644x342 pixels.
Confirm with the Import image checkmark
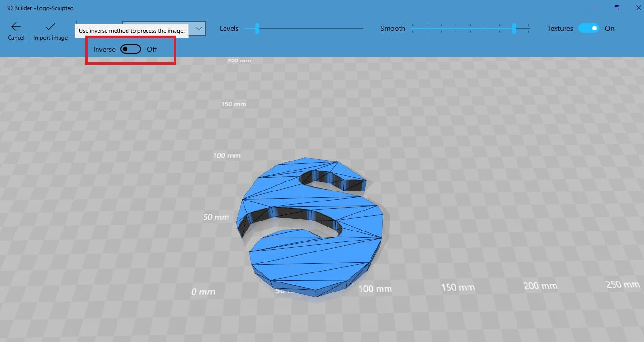coord(50,27)
